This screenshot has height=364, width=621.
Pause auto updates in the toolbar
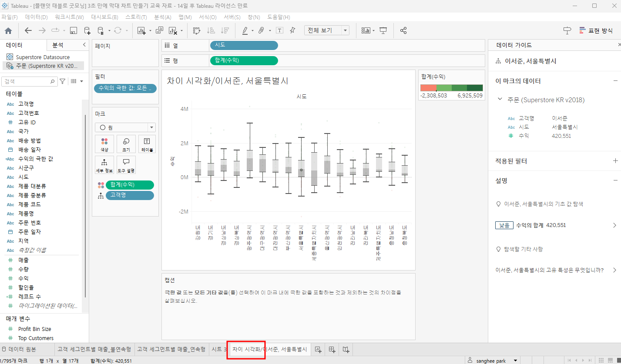(x=100, y=30)
